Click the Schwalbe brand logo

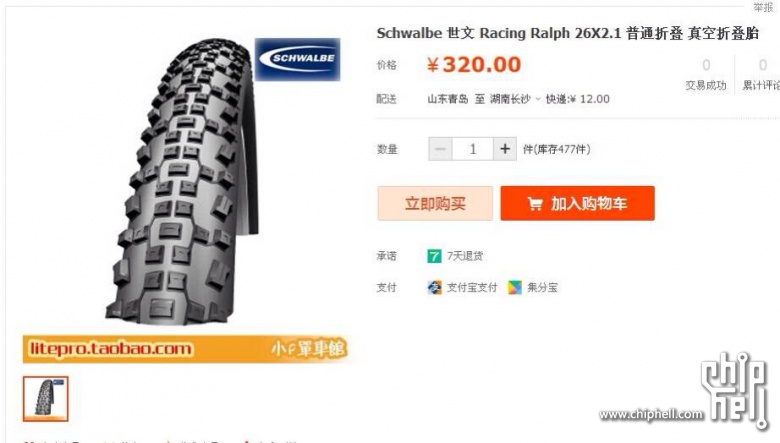click(x=297, y=59)
